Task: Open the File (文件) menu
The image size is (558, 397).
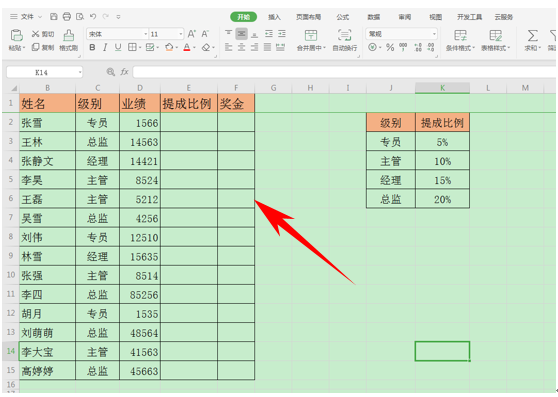Action: (x=26, y=17)
